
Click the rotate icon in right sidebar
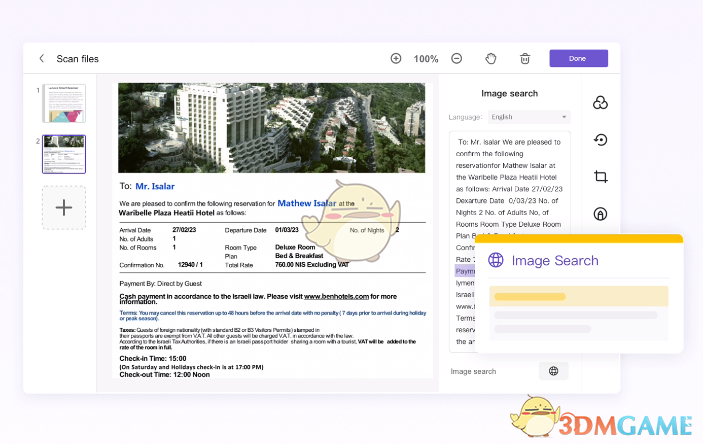click(x=600, y=140)
